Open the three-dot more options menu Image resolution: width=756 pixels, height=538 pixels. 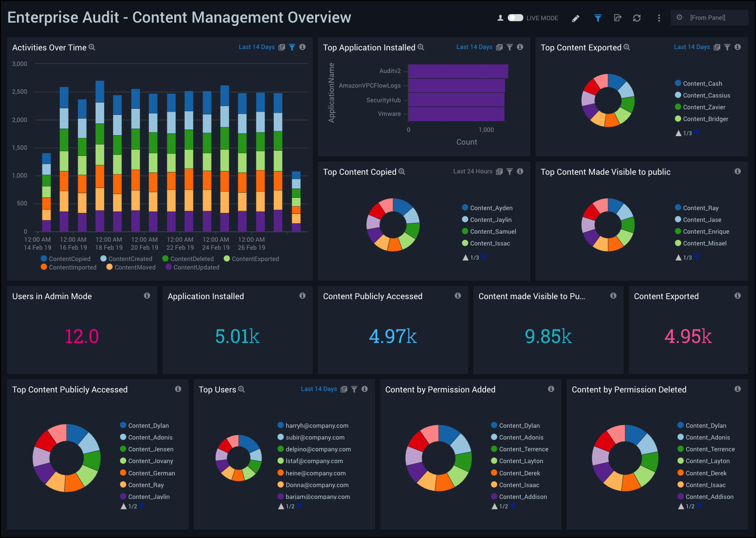[659, 18]
